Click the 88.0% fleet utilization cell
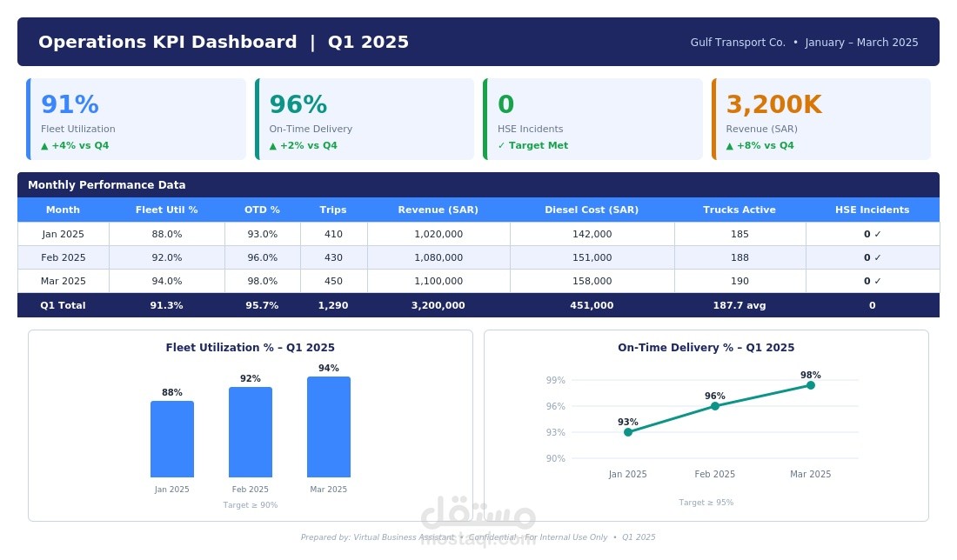This screenshot has width=957, height=560. (x=167, y=234)
